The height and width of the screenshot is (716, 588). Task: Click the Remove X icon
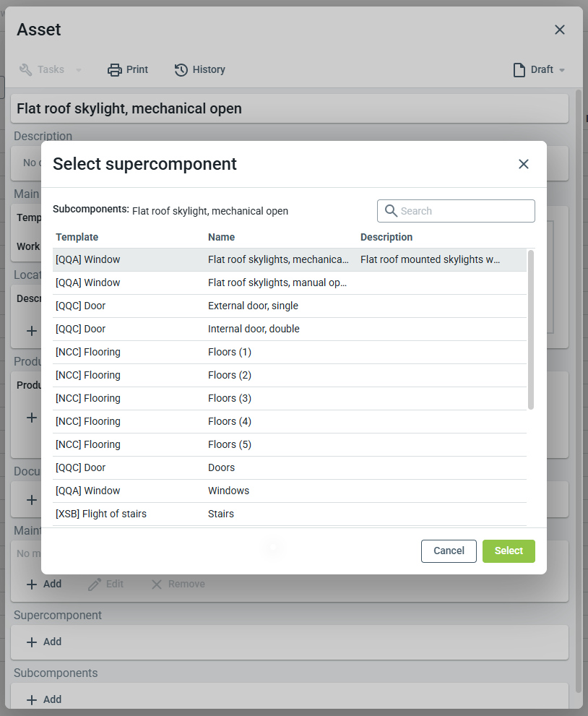157,584
